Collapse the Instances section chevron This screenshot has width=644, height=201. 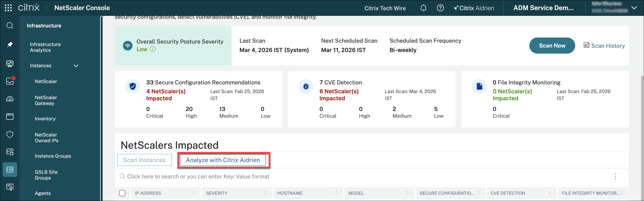[x=76, y=66]
